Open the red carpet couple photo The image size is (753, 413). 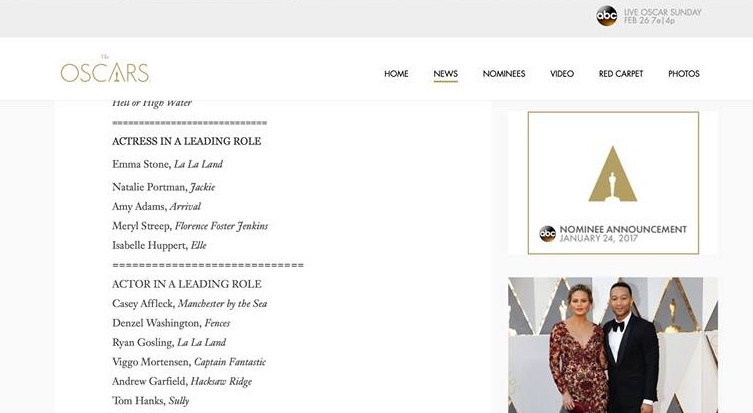point(612,345)
